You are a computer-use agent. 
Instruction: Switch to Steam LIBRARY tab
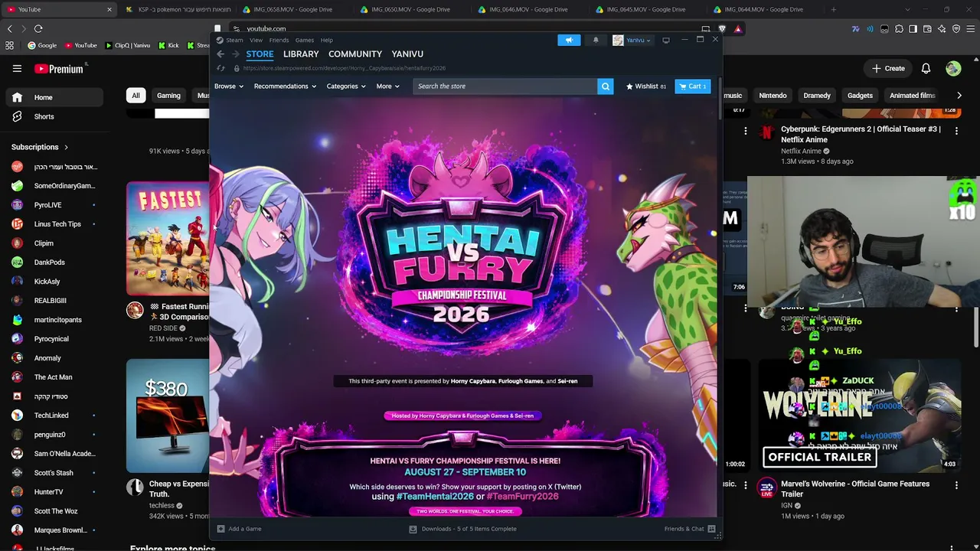click(301, 54)
